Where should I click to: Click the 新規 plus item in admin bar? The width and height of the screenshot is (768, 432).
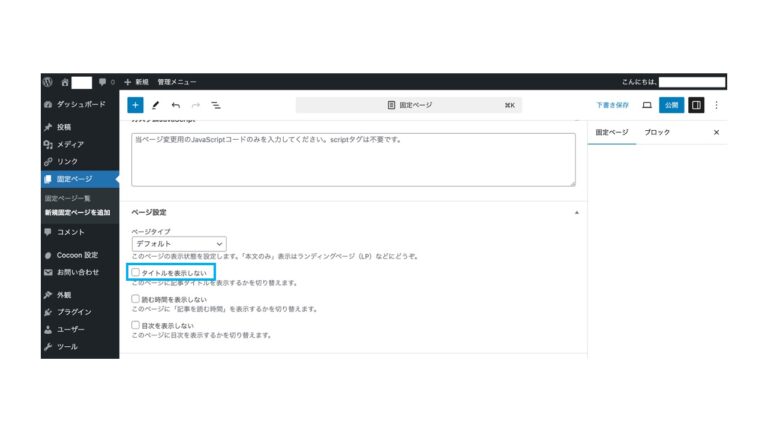point(136,82)
